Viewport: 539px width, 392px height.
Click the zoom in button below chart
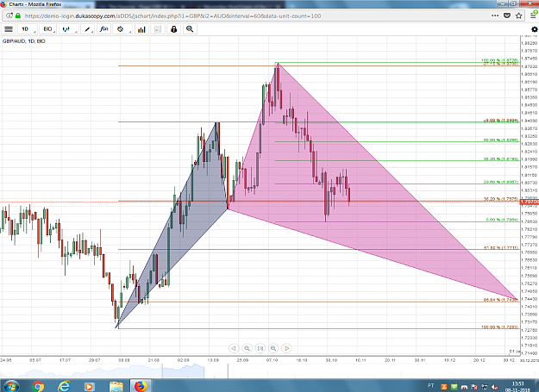point(273,348)
